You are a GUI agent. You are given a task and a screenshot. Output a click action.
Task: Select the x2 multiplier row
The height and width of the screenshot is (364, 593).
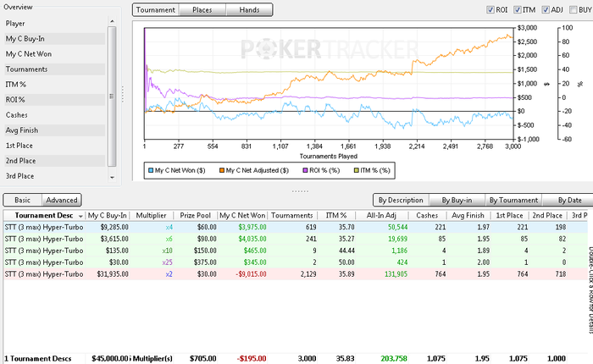coord(296,274)
